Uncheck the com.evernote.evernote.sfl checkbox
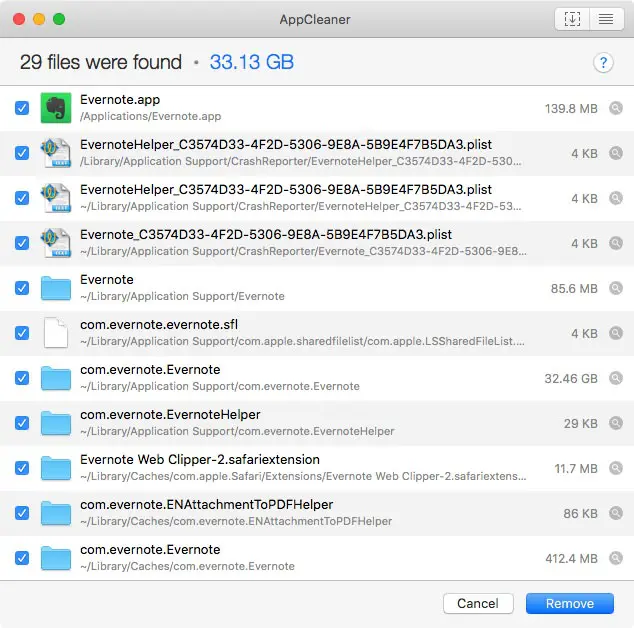The height and width of the screenshot is (628, 634). [22, 333]
